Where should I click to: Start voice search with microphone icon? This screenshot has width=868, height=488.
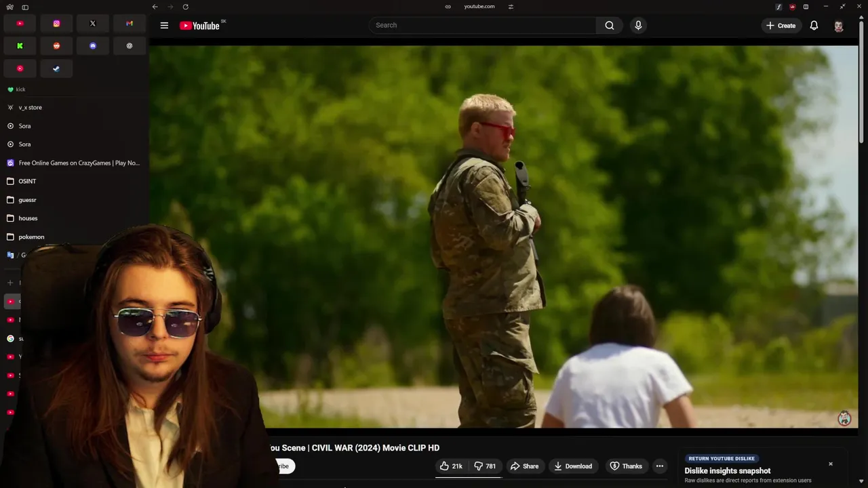(638, 25)
